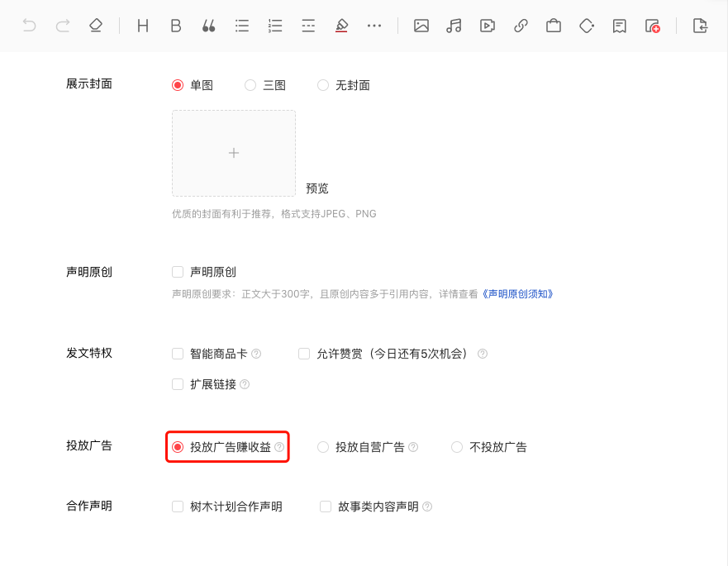Open the more tools menu
The image size is (728, 566).
click(374, 26)
